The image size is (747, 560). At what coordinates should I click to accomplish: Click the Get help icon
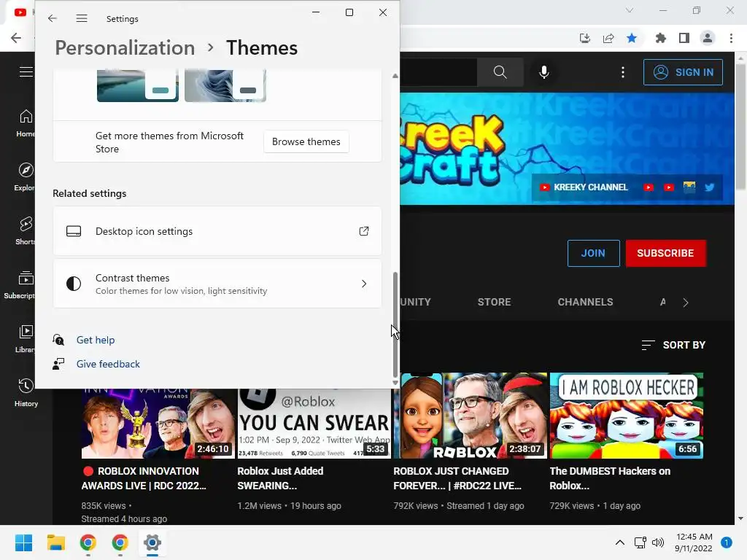tap(58, 340)
